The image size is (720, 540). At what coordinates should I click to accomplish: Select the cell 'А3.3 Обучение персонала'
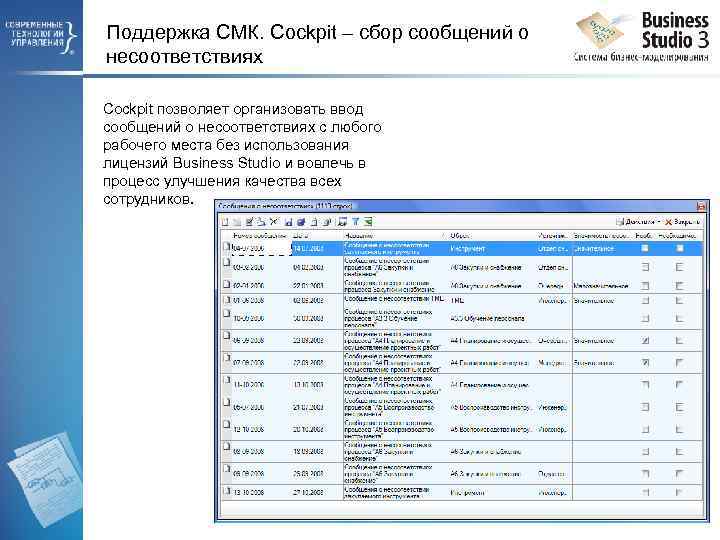click(x=487, y=318)
